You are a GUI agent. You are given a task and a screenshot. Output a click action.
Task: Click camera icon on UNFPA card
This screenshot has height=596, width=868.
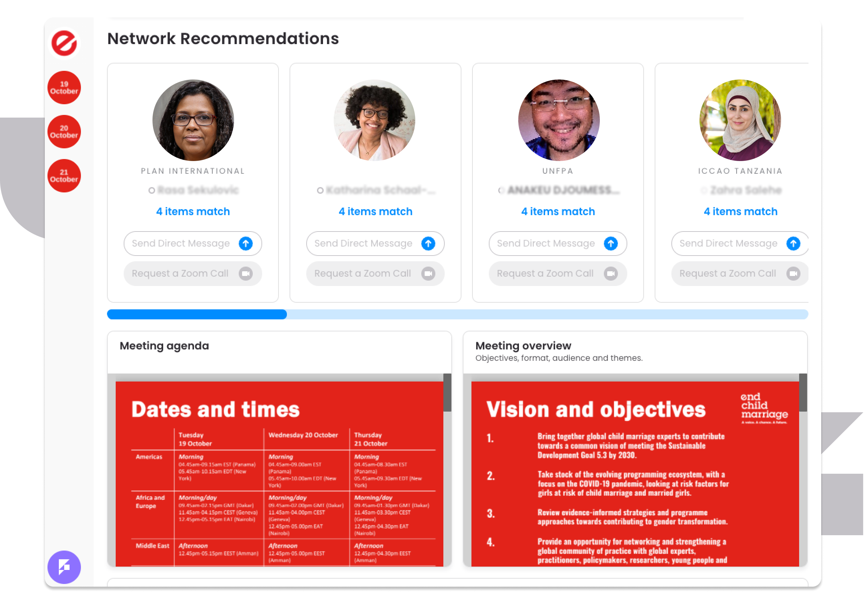click(x=611, y=274)
